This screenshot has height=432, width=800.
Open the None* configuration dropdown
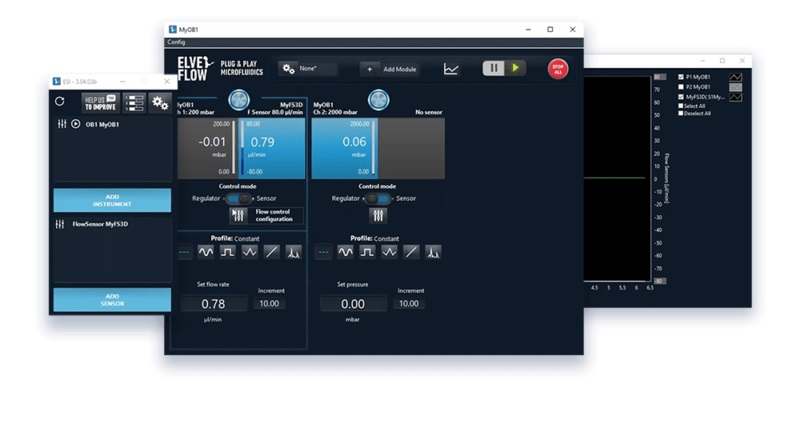307,68
